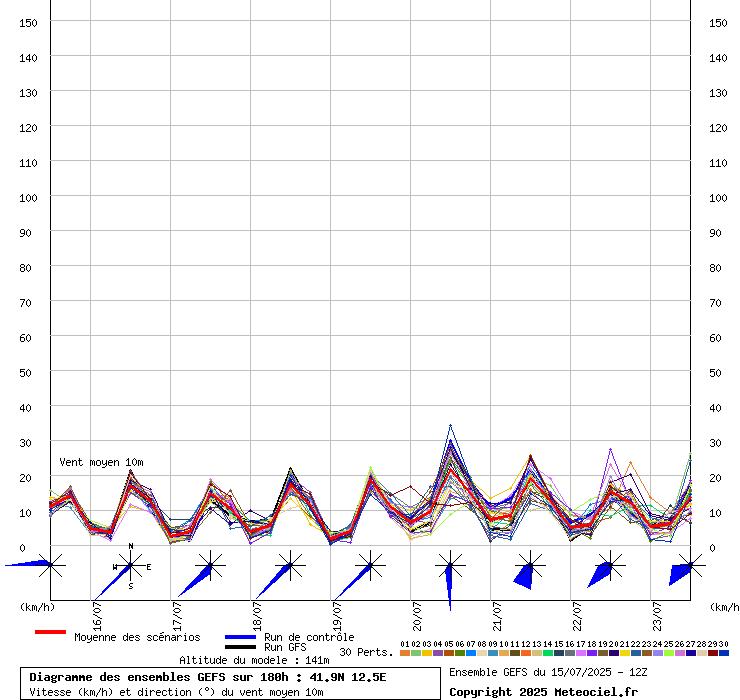Viewport: 740px width, 700px height.
Task: Select perturbation 12 red-orange swatch
Action: 526,653
